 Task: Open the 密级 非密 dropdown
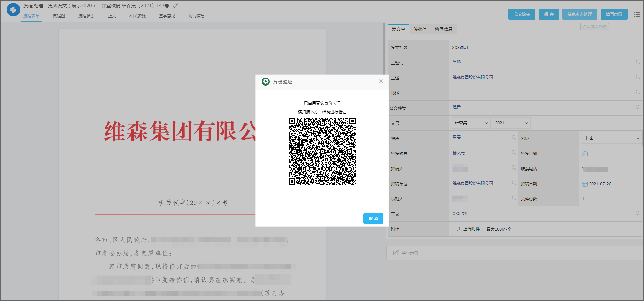tap(612, 138)
